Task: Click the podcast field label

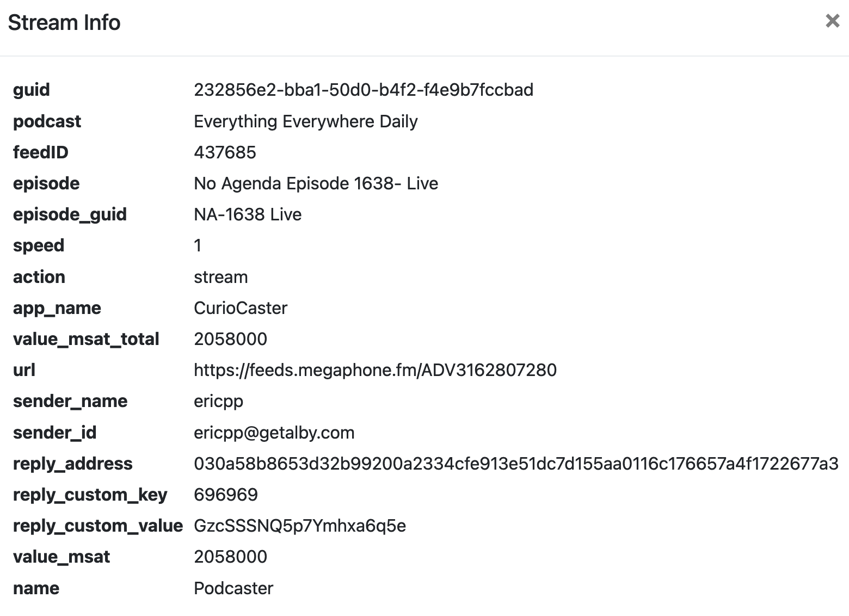Action: click(47, 121)
